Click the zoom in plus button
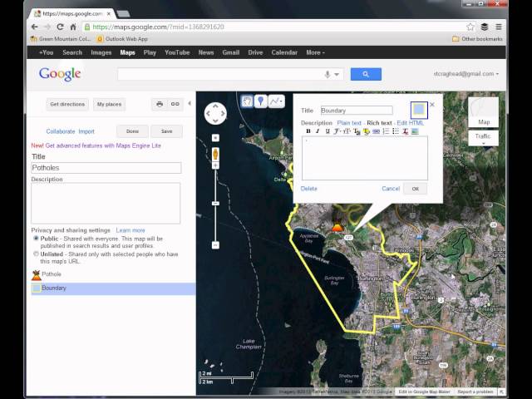 tap(215, 165)
